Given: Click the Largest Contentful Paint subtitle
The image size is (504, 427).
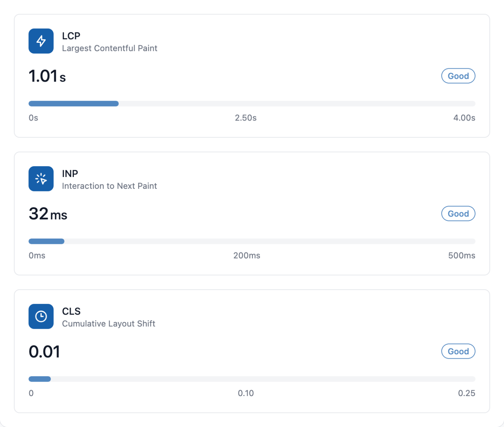Looking at the screenshot, I should pyautogui.click(x=109, y=48).
